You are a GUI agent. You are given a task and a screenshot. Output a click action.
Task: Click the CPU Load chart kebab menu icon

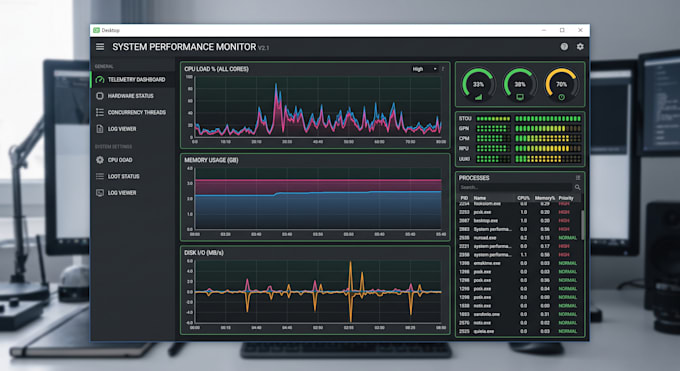click(443, 69)
